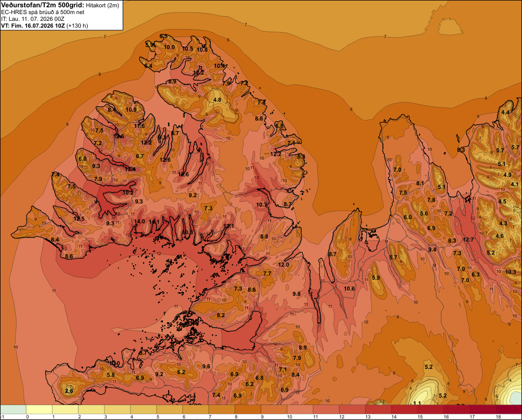Select legend swatch between 17 and 18
The width and height of the screenshot is (522, 420).
click(x=483, y=409)
